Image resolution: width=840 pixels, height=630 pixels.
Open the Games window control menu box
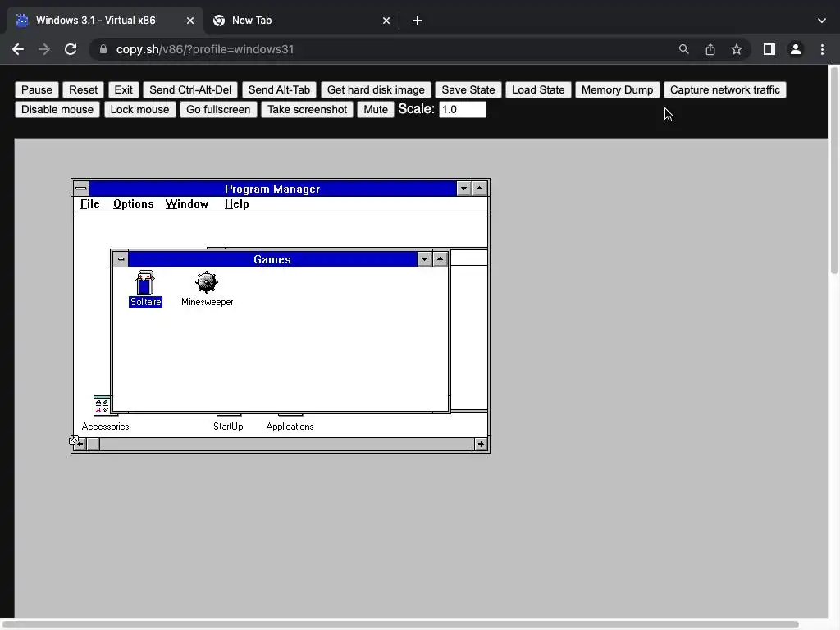coord(121,259)
